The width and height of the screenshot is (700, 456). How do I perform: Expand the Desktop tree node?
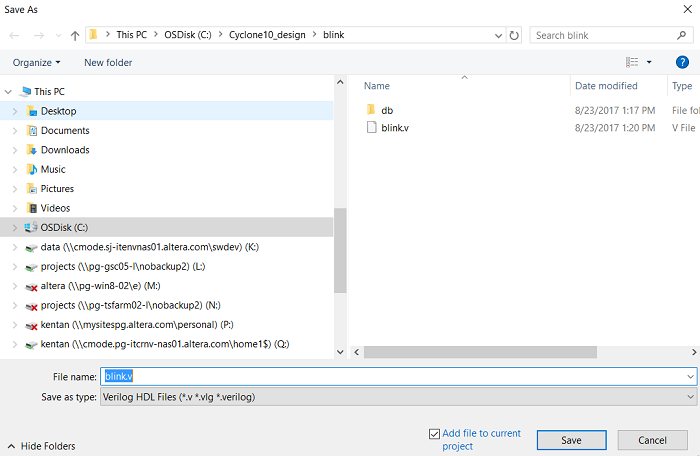point(15,111)
